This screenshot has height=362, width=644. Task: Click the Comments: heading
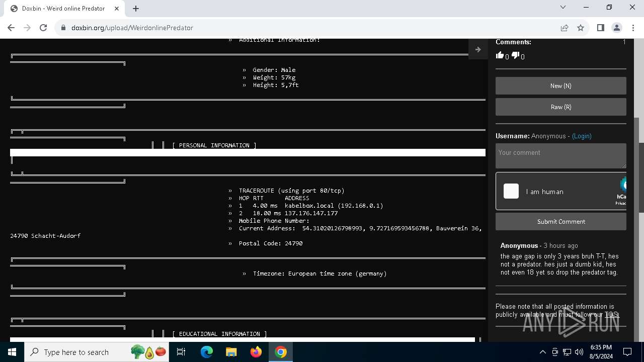pos(513,42)
